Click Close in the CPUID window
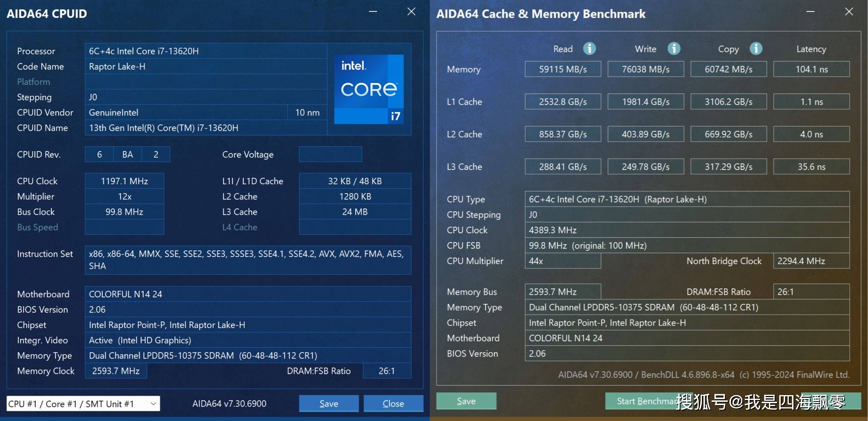Screen dimensions: 868x421 click(x=393, y=403)
